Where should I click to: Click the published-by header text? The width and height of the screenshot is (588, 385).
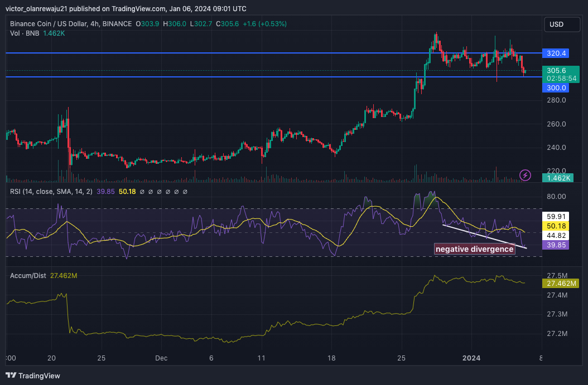(x=126, y=8)
